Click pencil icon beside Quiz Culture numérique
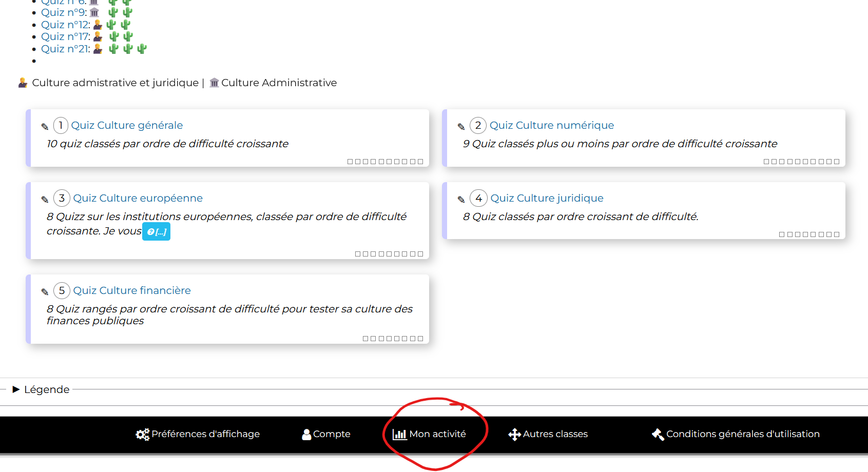This screenshot has height=472, width=868. [x=461, y=126]
